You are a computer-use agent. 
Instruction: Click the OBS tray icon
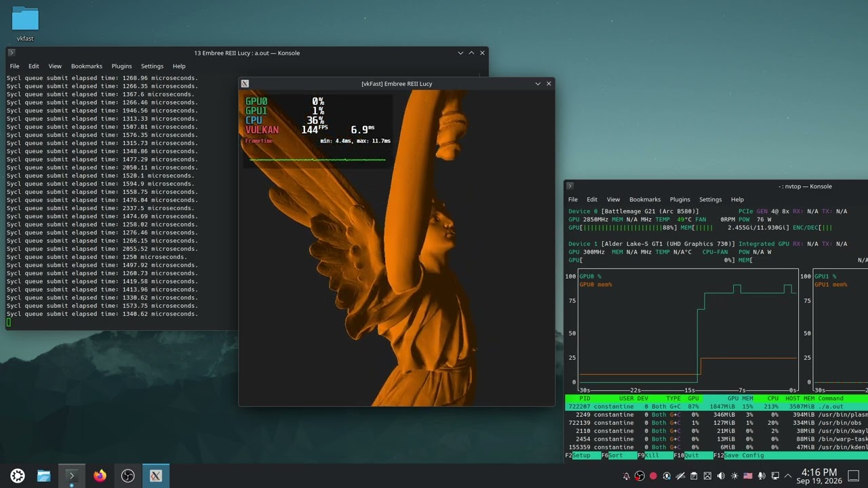coord(639,476)
